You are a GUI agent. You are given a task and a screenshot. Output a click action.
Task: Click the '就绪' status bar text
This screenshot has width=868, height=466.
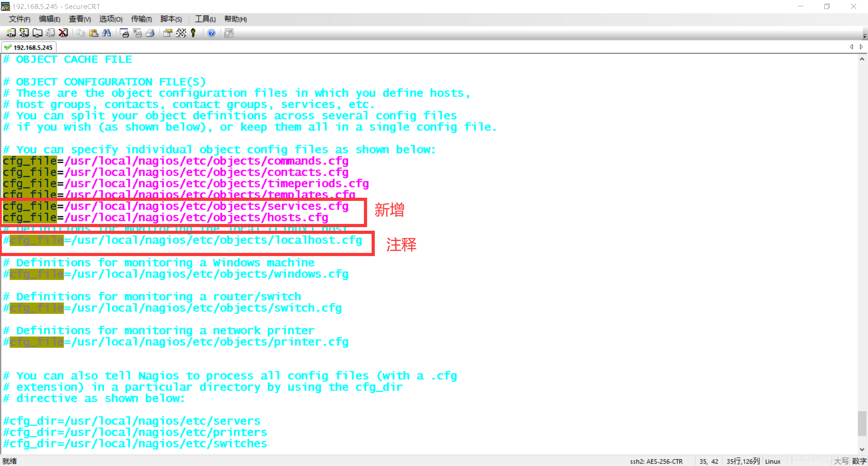tap(9, 461)
